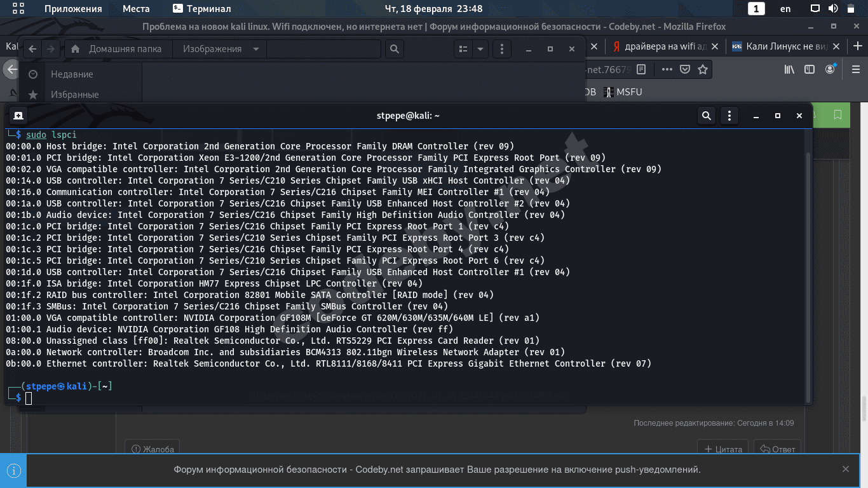Open the Firefox hamburger menu
The image size is (868, 488).
[x=855, y=69]
